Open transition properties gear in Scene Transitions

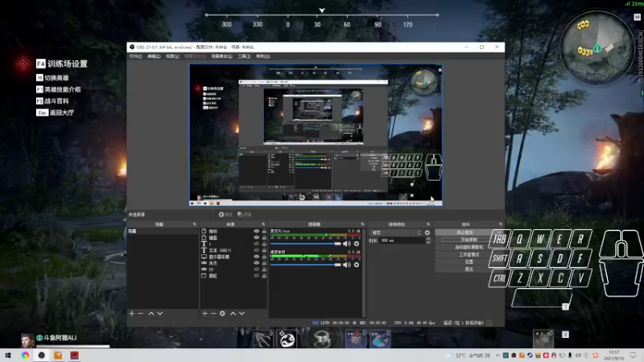point(427,232)
